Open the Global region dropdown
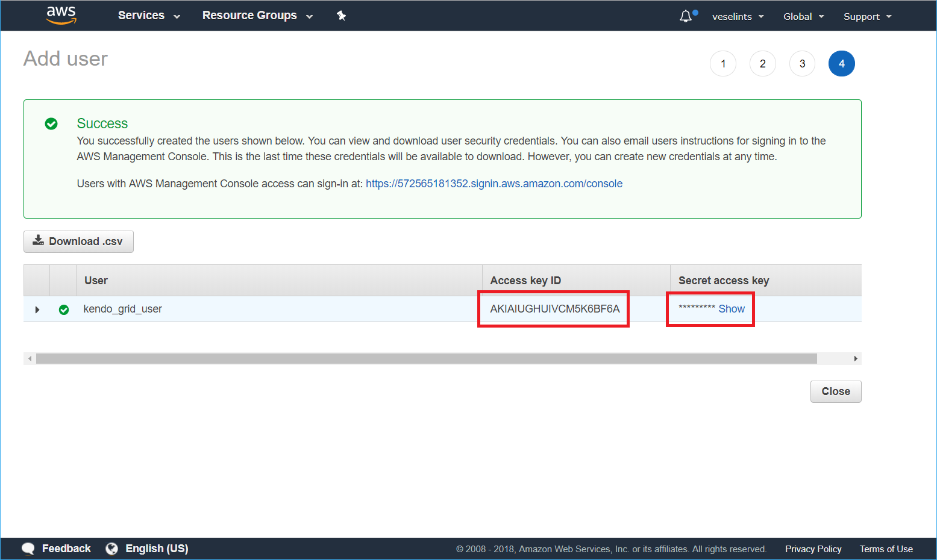937x560 pixels. point(803,16)
